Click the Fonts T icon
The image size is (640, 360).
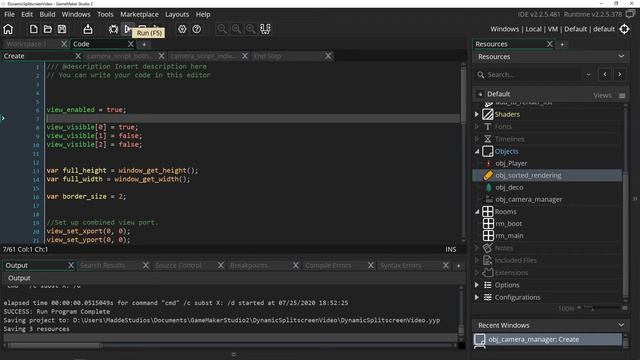(488, 127)
